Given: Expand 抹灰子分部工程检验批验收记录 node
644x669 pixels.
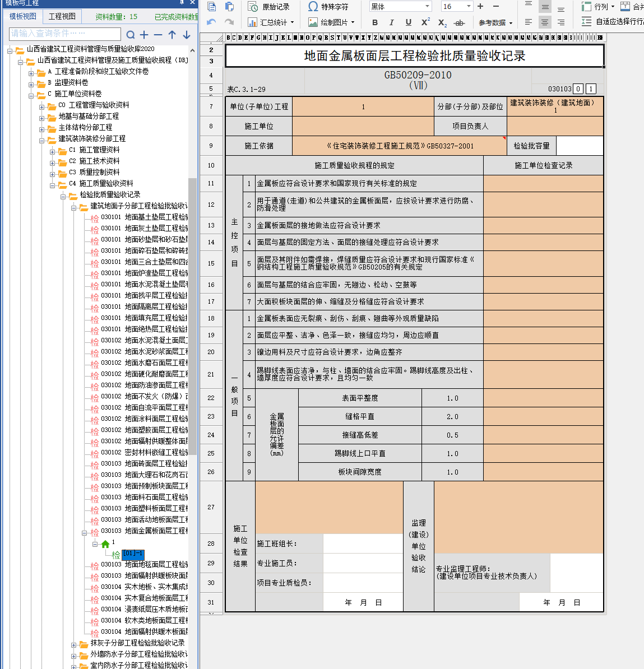Looking at the screenshot, I should 74,645.
